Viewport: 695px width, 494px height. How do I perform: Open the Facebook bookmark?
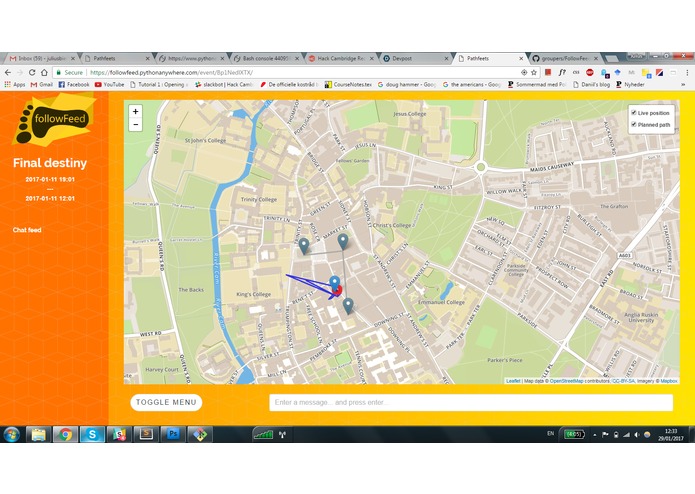pyautogui.click(x=74, y=84)
